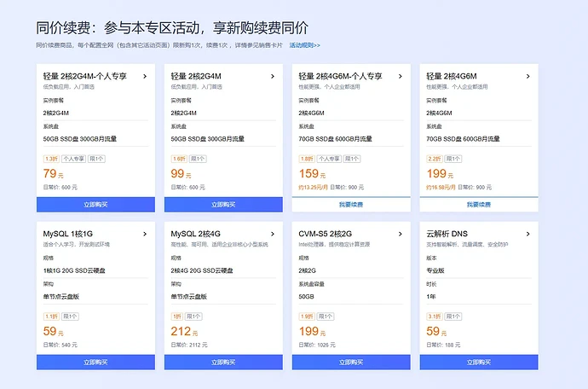The image size is (588, 389).
Task: Open the 轻量 2核2G4M-个人专享 title
Action: [x=84, y=76]
